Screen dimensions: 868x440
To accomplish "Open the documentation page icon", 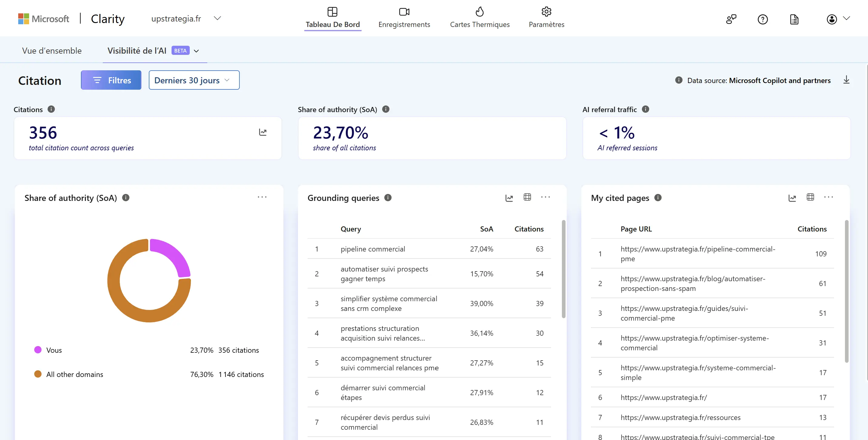I will (x=794, y=19).
